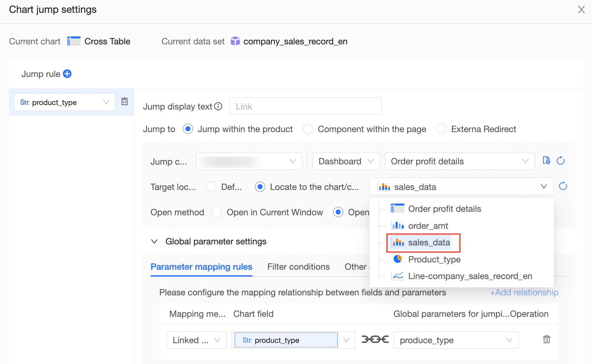The height and width of the screenshot is (364, 592).
Task: Switch to Filter conditions tab
Action: tap(298, 267)
